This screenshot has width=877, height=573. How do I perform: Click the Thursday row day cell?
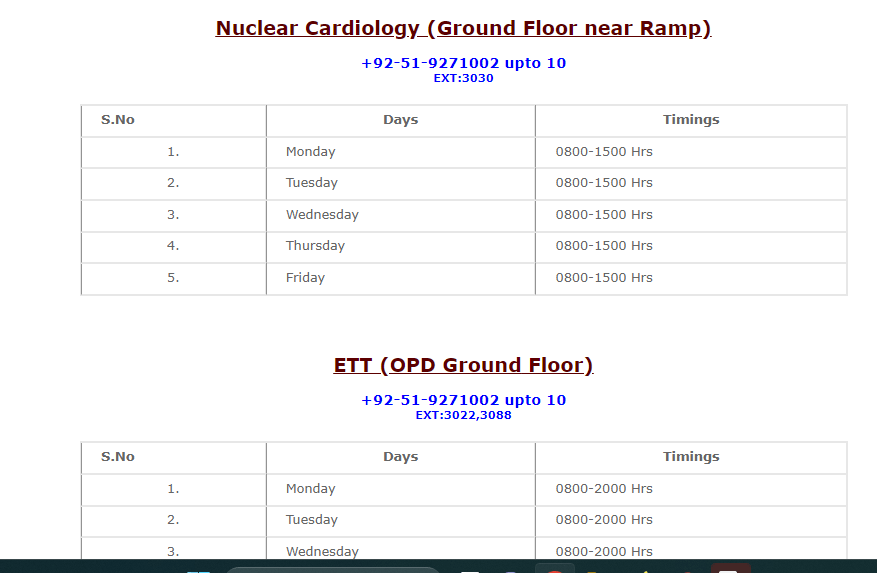(315, 246)
